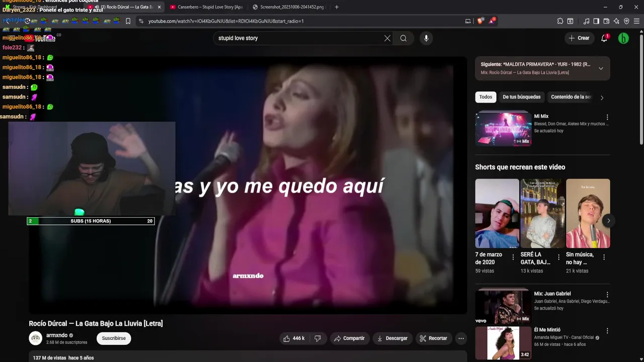Viewport: 644px width, 362px height.
Task: Click the URL address bar
Action: 302,21
